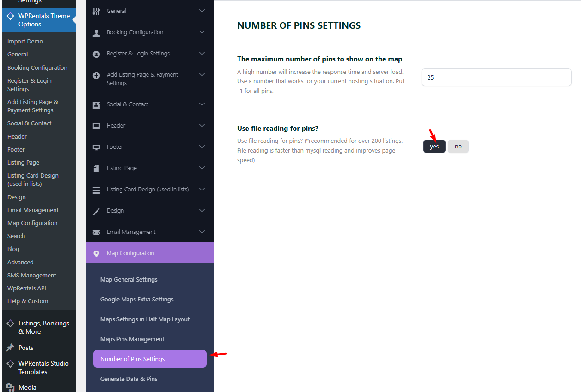Open Generate Data & Pins submenu
This screenshot has height=392, width=581.
tap(128, 379)
